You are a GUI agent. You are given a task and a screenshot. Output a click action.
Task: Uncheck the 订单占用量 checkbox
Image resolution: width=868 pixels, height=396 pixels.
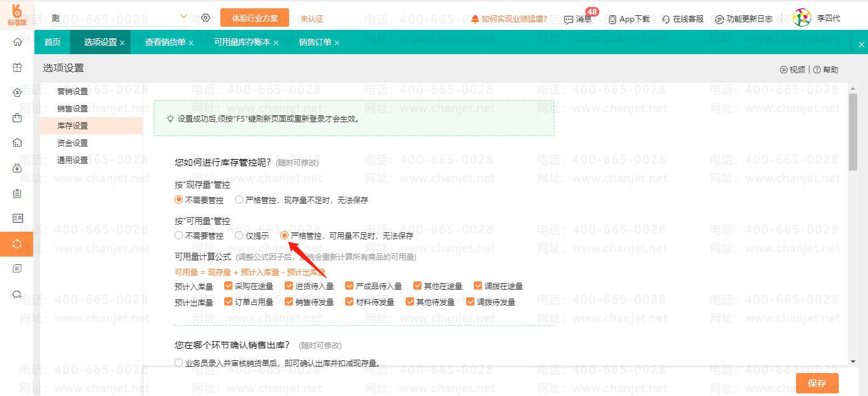[228, 301]
